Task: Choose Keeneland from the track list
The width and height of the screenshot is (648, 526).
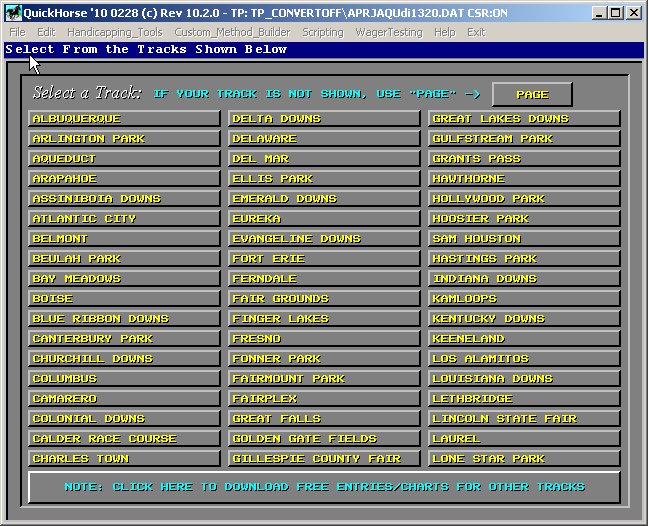Action: tap(524, 339)
